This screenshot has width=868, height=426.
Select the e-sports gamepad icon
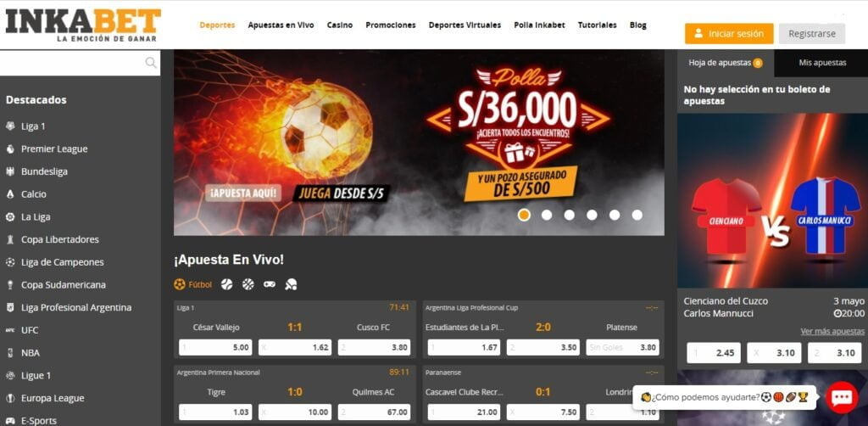(270, 284)
